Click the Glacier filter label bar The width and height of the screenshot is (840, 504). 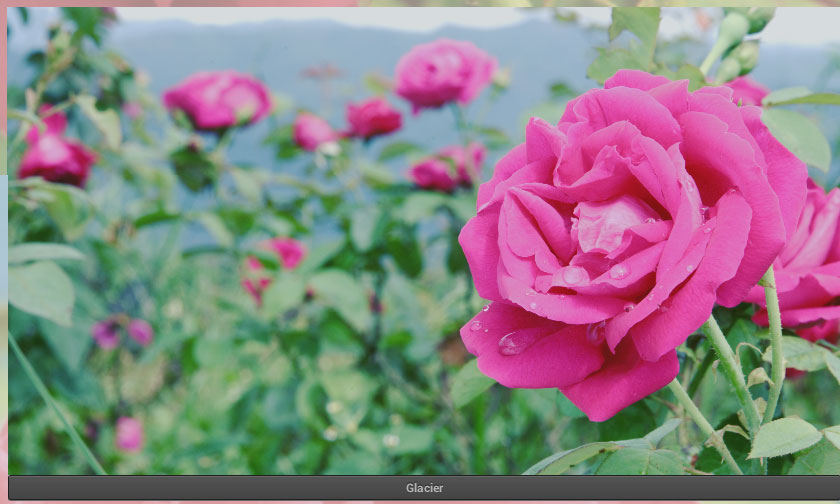423,488
